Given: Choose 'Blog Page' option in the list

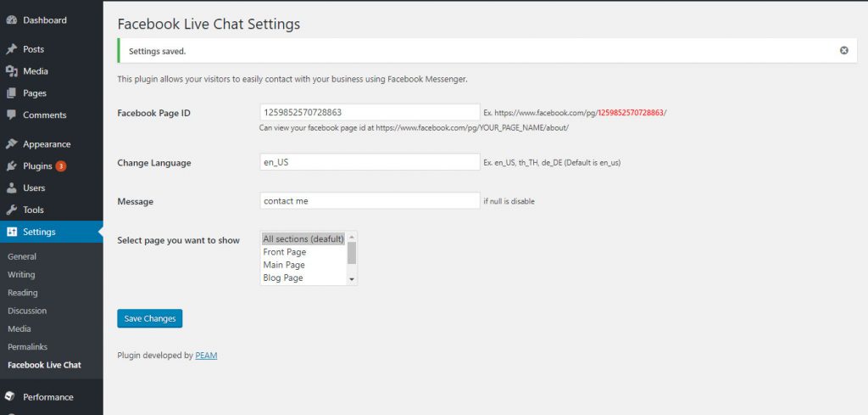Looking at the screenshot, I should pos(283,278).
